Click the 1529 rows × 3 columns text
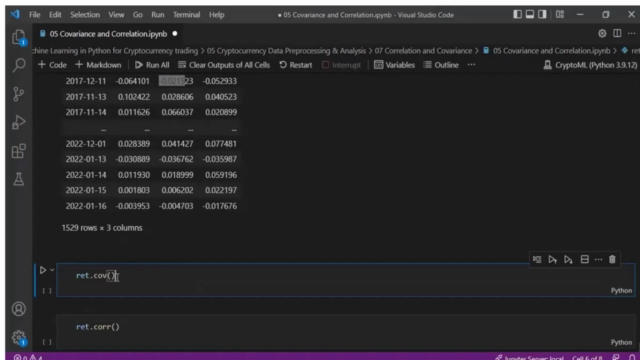The width and height of the screenshot is (640, 360). click(x=102, y=228)
